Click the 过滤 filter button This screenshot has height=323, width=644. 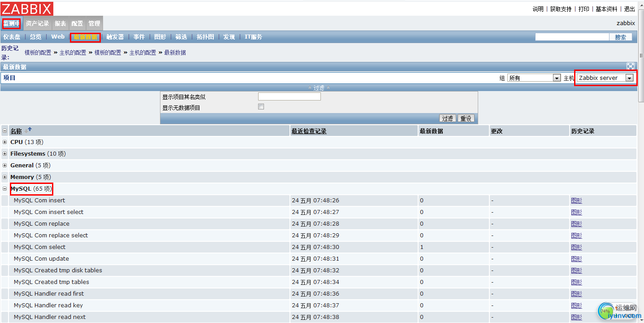pyautogui.click(x=448, y=118)
